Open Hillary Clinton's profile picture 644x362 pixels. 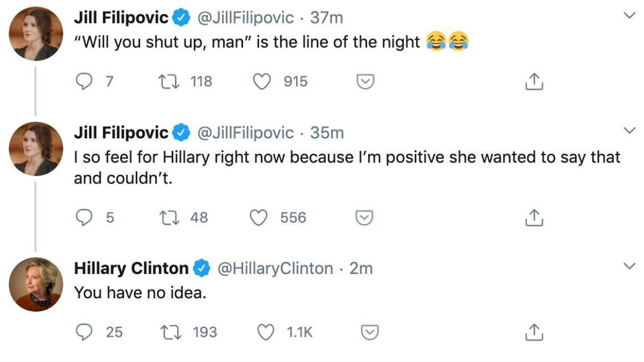pos(36,284)
